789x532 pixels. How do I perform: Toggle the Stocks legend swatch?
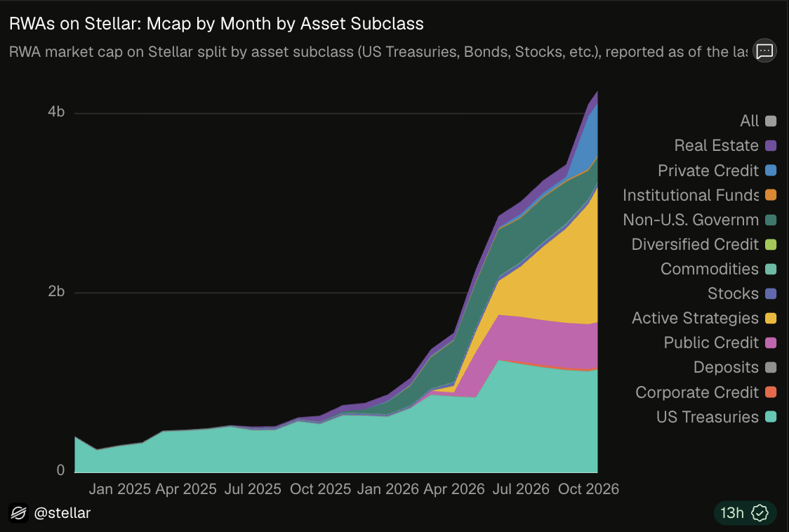[770, 293]
